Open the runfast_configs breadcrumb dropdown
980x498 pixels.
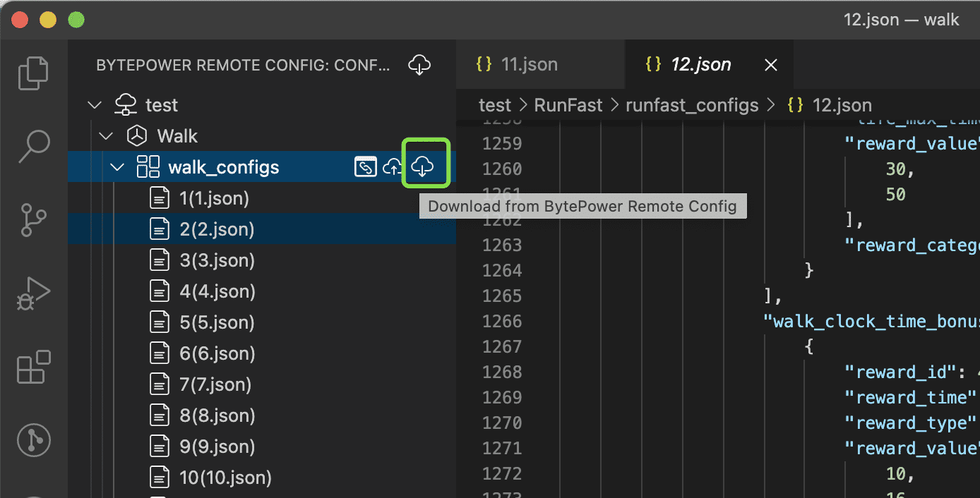(692, 105)
